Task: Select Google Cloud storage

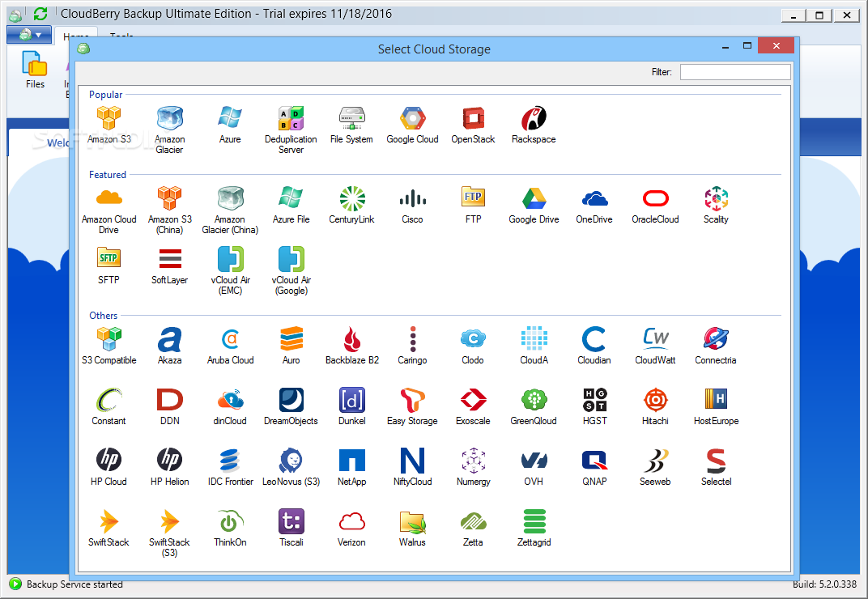Action: coord(412,125)
